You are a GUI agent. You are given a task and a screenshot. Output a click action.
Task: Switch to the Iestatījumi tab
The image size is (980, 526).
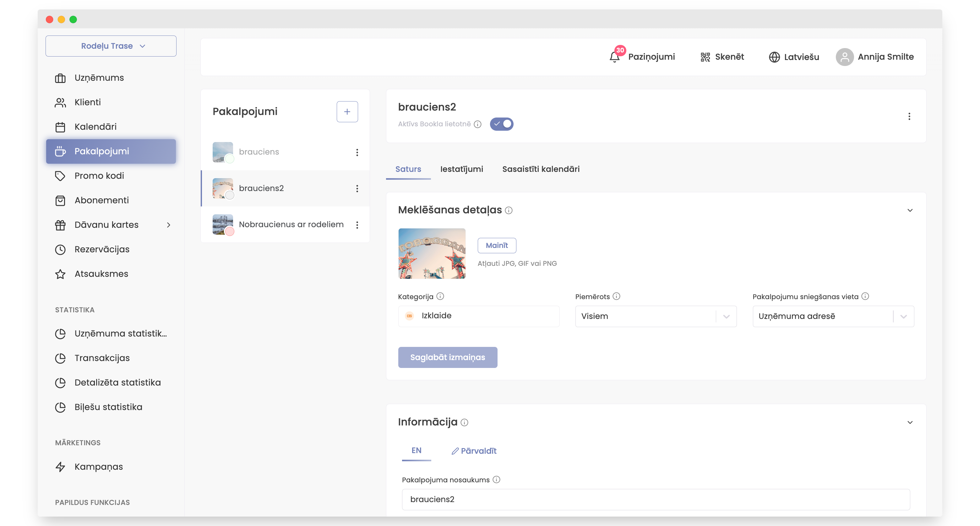point(461,169)
